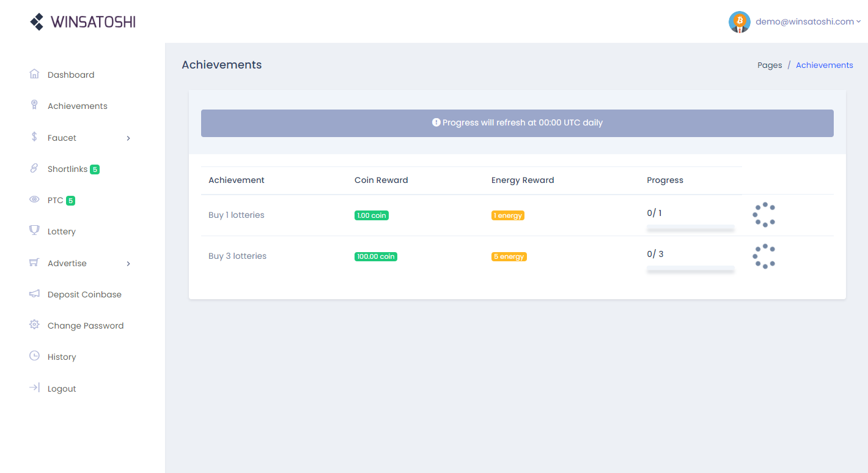
Task: Click Logout in the sidebar
Action: click(62, 389)
